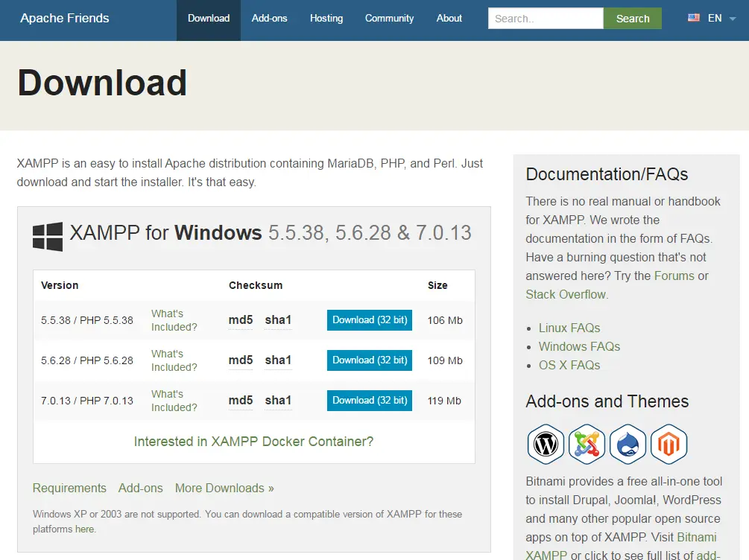The height and width of the screenshot is (560, 749).
Task: Click sha1 checksum for 5.6.28
Action: pyautogui.click(x=278, y=360)
